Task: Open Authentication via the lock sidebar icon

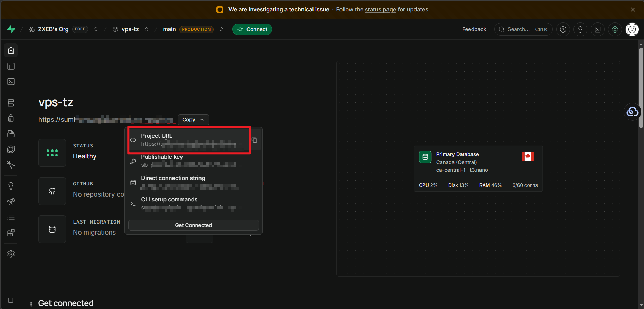Action: tap(11, 118)
